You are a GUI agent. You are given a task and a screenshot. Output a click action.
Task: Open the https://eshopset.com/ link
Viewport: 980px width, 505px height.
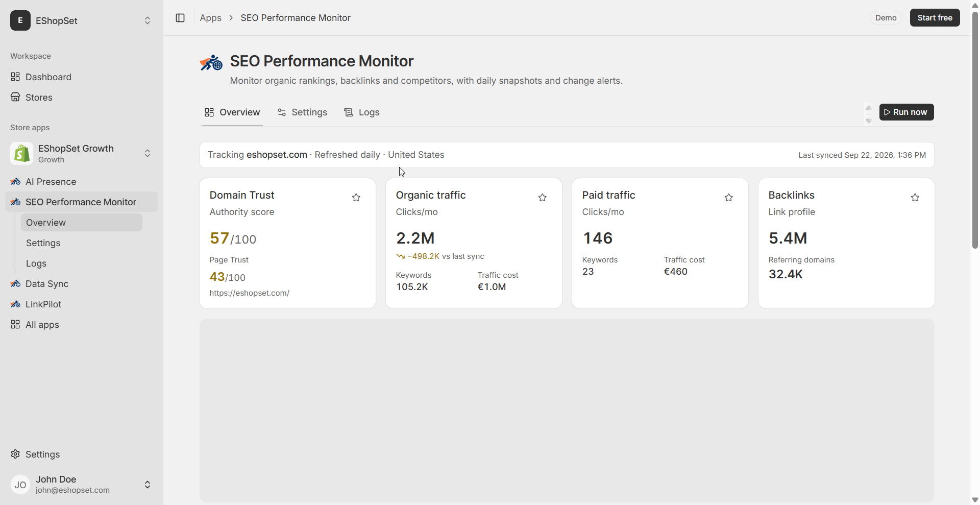pos(250,293)
